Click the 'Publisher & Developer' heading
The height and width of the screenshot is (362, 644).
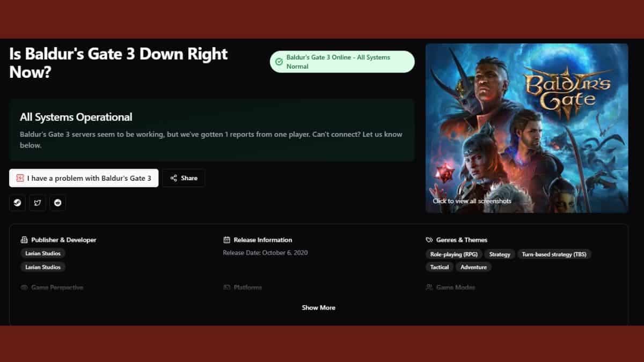(x=64, y=240)
